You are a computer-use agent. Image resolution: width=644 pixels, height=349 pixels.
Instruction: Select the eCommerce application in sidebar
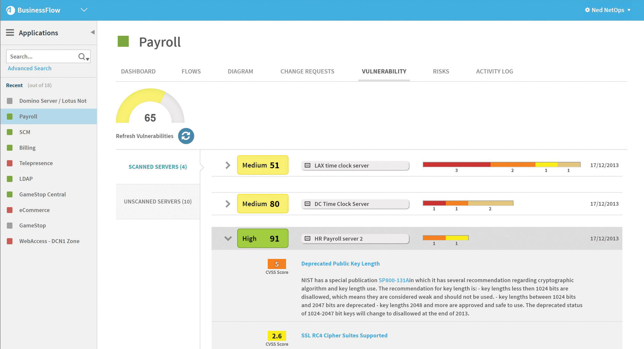(34, 210)
